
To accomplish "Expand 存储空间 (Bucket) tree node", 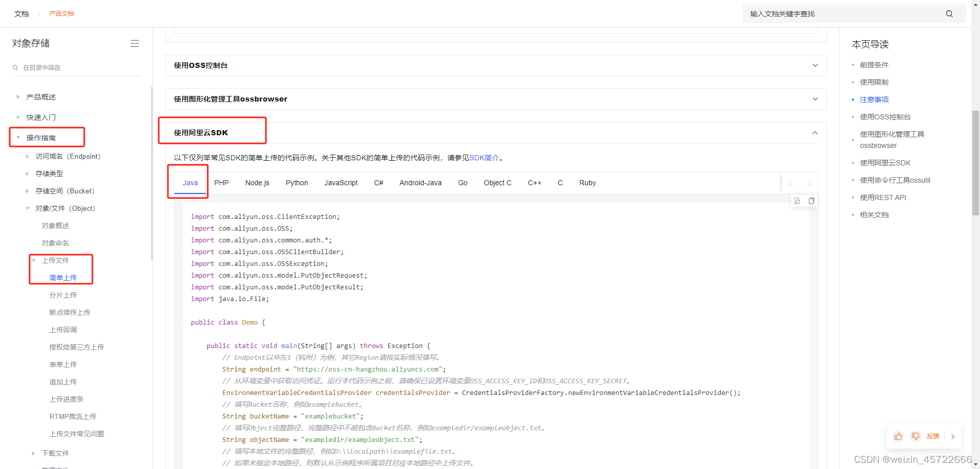I will click(28, 191).
